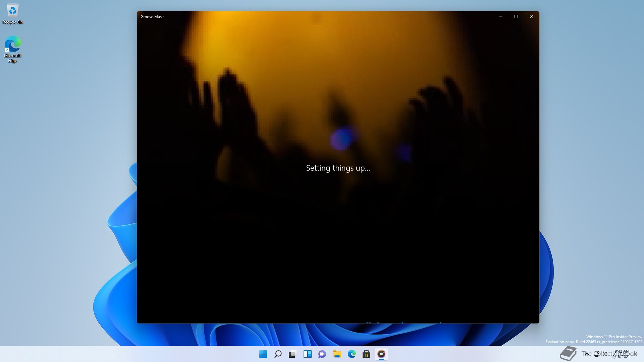Open File Explorer from the taskbar
This screenshot has height=362, width=644.
(x=337, y=354)
